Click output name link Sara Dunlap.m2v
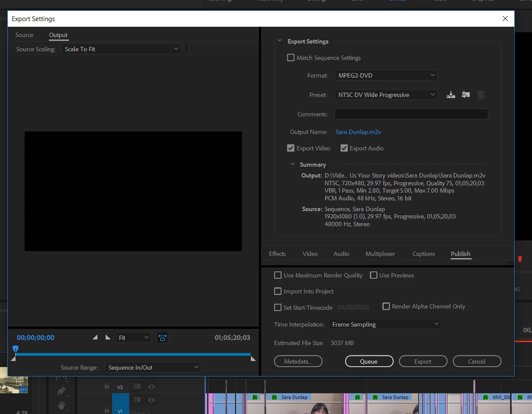This screenshot has height=414, width=532. click(358, 132)
